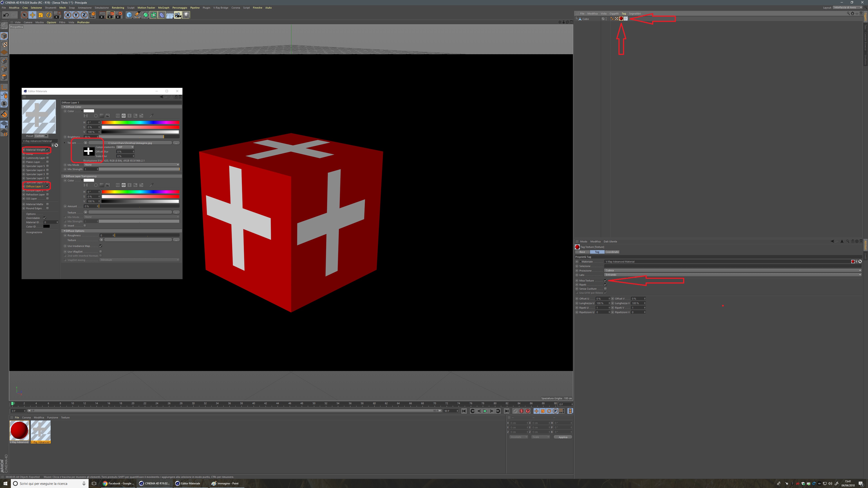
Task: Click the Applica button
Action: click(563, 437)
